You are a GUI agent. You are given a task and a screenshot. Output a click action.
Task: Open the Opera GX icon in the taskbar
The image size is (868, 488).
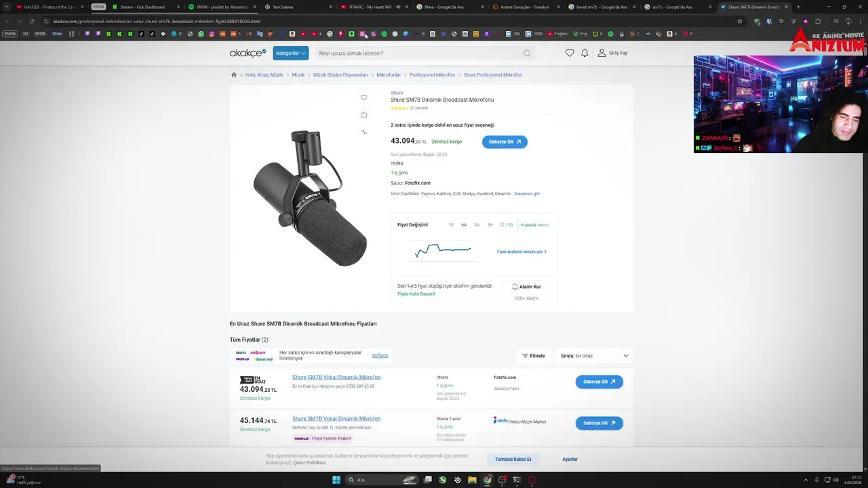click(x=532, y=480)
